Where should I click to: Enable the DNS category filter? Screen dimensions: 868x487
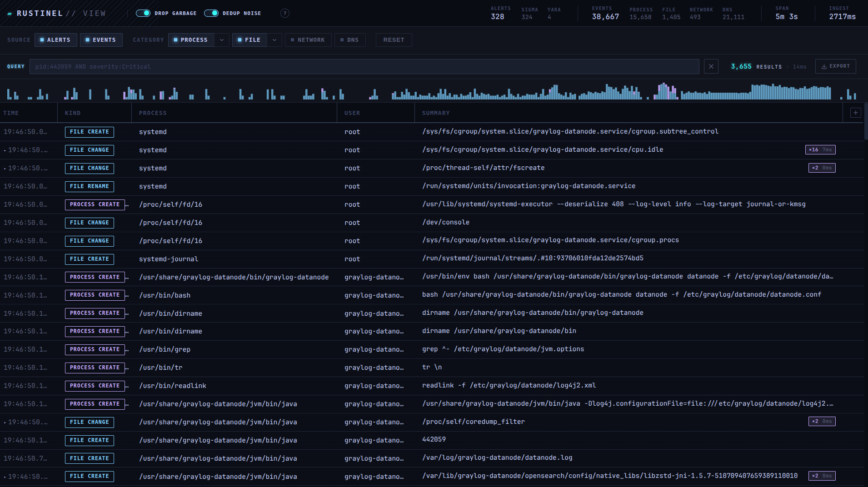point(350,40)
